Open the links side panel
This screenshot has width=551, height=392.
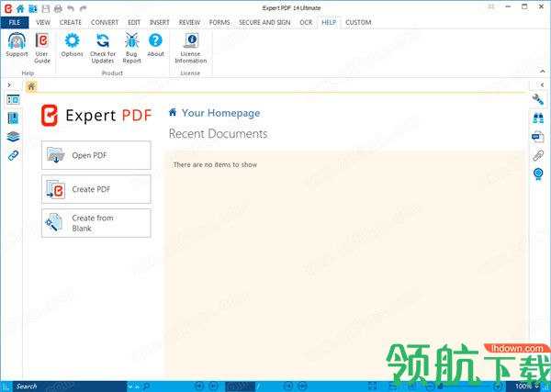pyautogui.click(x=13, y=155)
